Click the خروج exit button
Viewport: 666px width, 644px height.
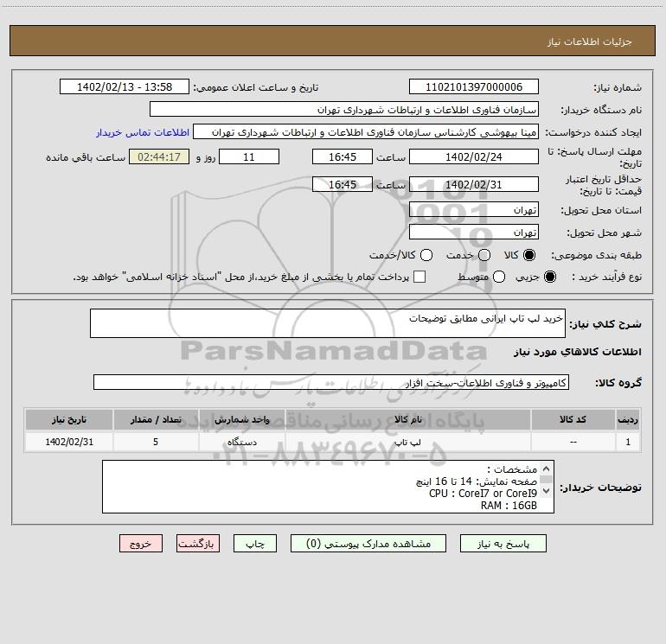tap(141, 544)
